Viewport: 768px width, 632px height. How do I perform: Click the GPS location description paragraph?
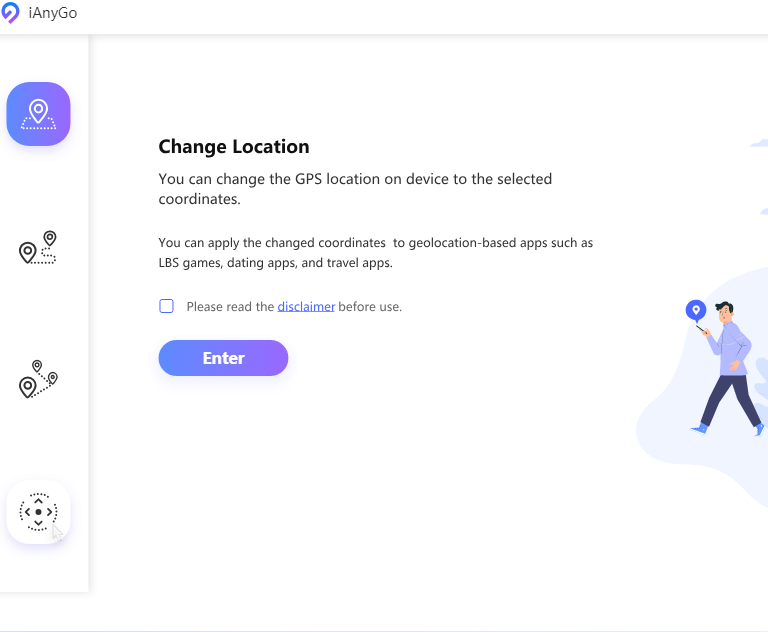[355, 189]
